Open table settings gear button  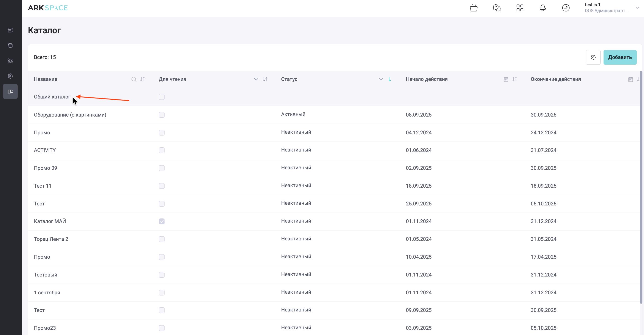coord(593,57)
